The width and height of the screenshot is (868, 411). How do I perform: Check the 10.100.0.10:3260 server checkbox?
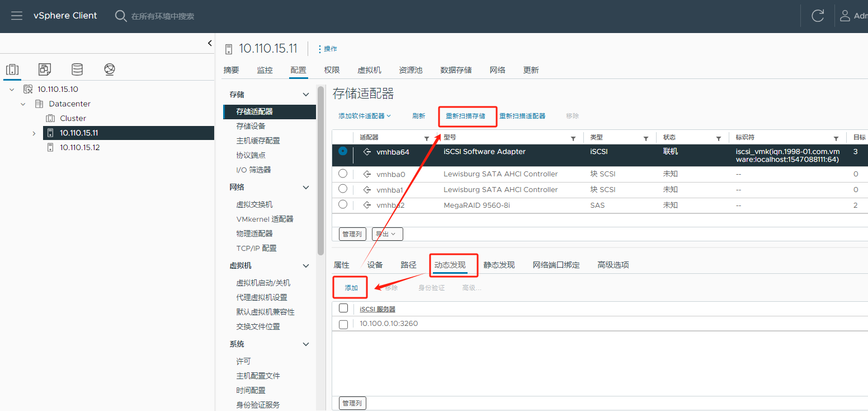(343, 324)
